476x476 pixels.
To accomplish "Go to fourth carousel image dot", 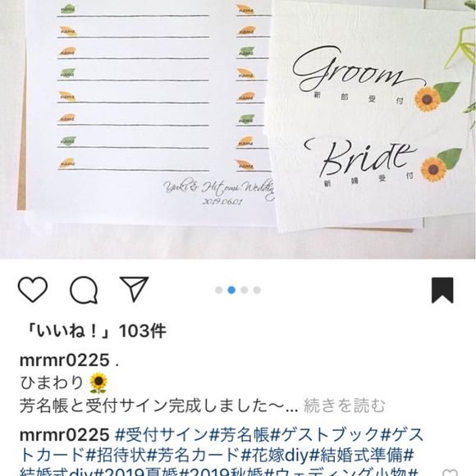I will tap(257, 290).
